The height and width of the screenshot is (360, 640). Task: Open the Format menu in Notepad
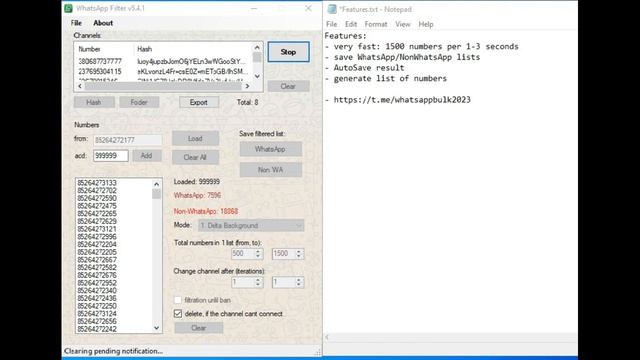coord(376,24)
